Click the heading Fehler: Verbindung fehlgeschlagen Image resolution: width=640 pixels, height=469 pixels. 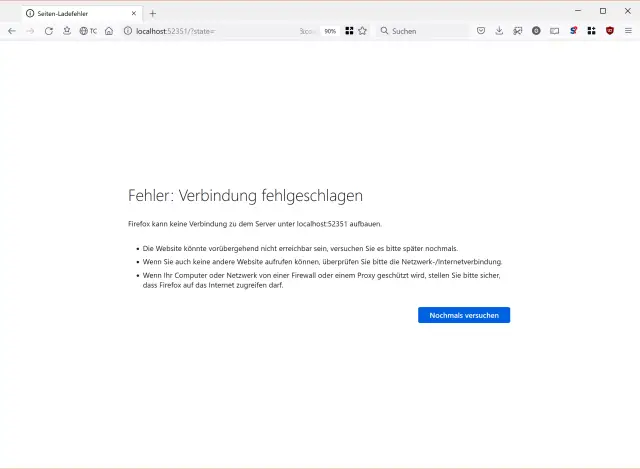point(245,196)
